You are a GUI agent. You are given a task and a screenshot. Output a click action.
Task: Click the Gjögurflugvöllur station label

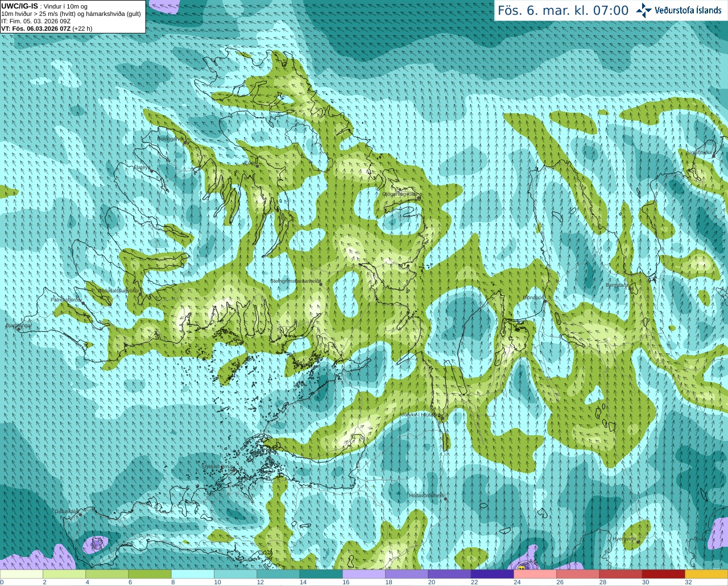[399, 194]
